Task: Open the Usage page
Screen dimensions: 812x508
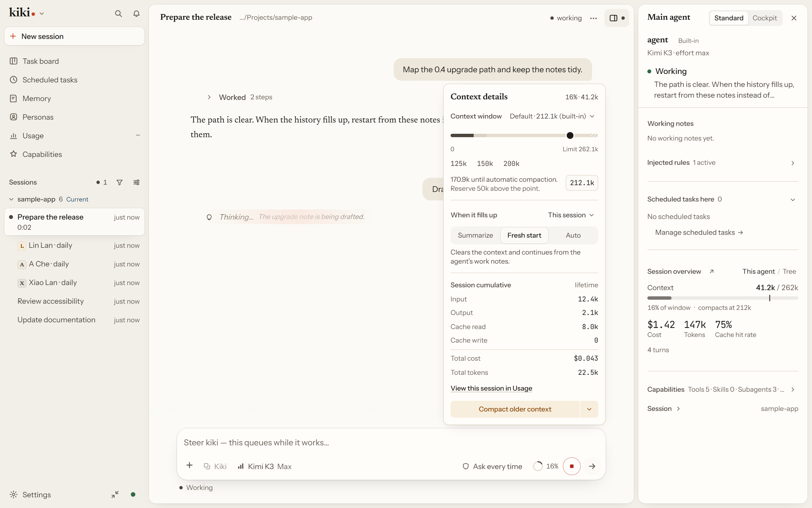Action: (74, 136)
